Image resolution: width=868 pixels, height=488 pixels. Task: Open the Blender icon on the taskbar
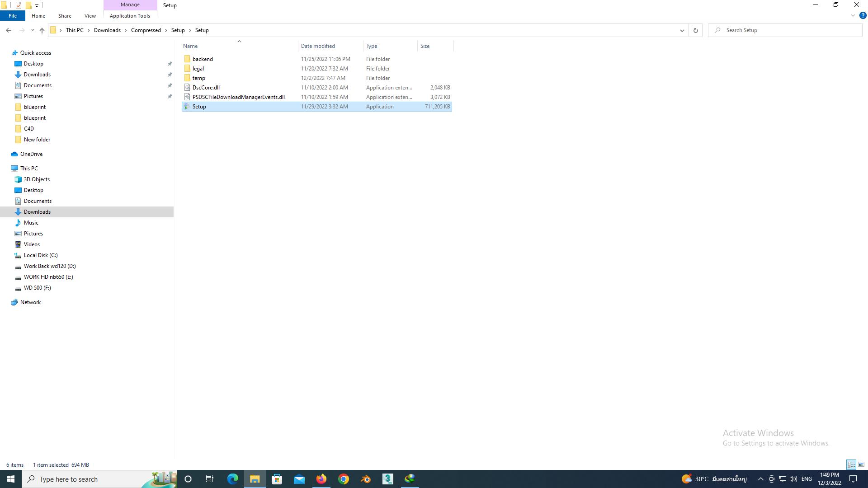pos(366,479)
